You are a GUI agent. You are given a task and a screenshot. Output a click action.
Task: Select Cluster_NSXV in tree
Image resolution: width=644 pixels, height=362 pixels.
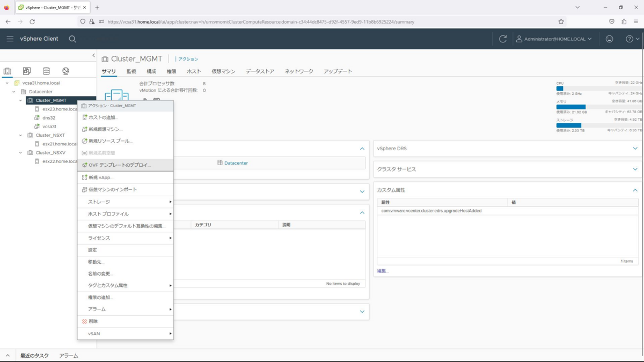tap(50, 152)
